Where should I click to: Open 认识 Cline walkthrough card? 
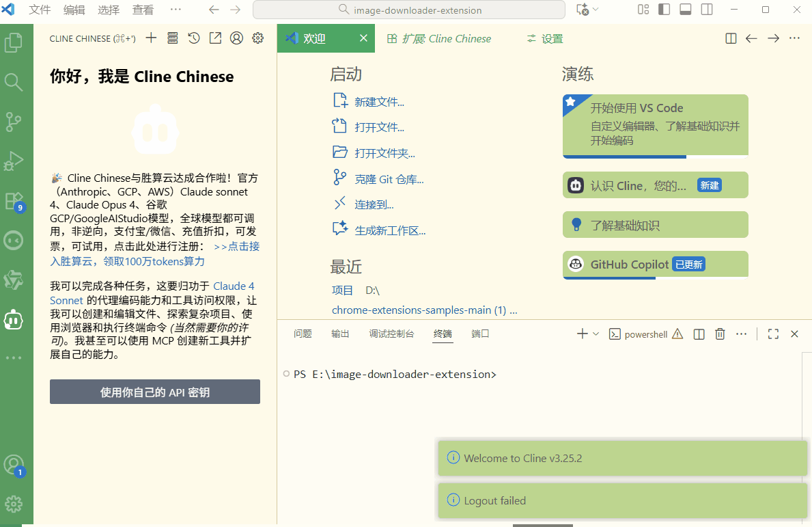[655, 185]
